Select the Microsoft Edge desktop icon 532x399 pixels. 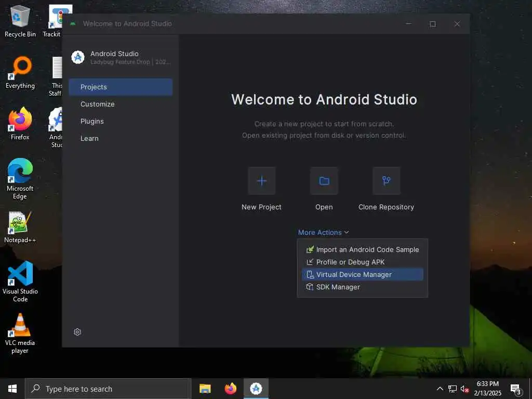[20, 179]
